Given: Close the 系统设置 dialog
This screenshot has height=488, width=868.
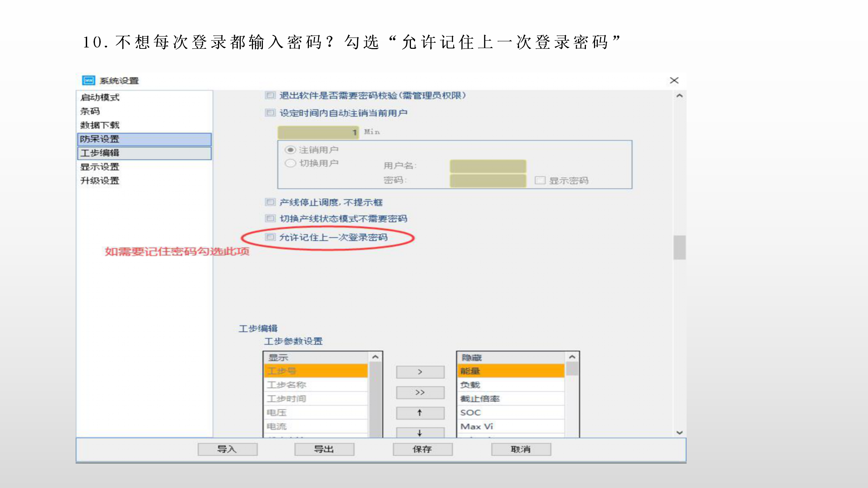Looking at the screenshot, I should pyautogui.click(x=674, y=80).
